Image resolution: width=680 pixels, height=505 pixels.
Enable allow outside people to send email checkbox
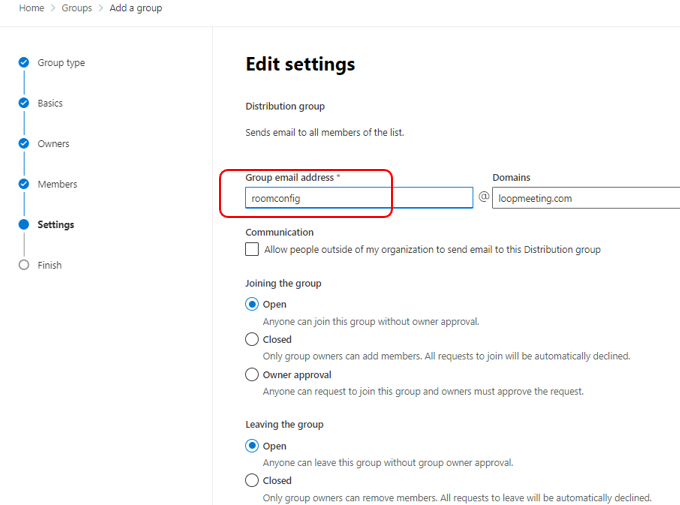pyautogui.click(x=252, y=249)
